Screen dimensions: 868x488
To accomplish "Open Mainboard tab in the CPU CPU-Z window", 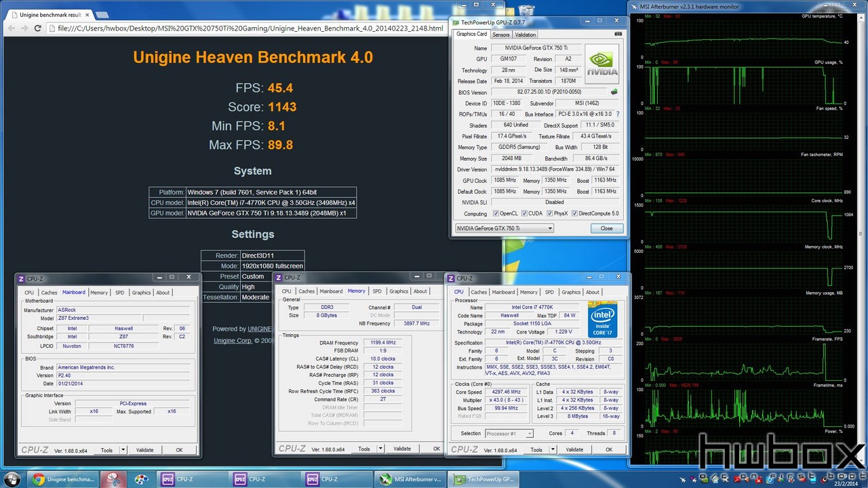I will click(503, 292).
